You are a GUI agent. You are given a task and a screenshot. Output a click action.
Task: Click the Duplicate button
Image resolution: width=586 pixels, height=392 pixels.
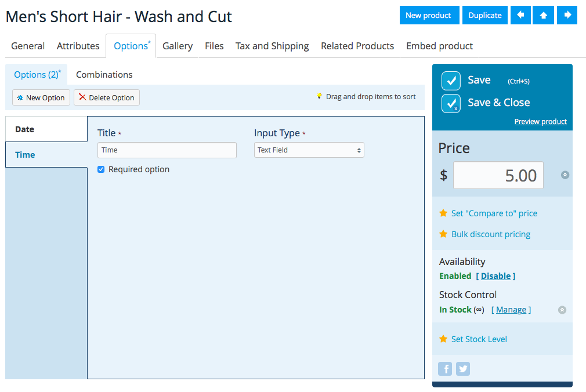pyautogui.click(x=484, y=15)
